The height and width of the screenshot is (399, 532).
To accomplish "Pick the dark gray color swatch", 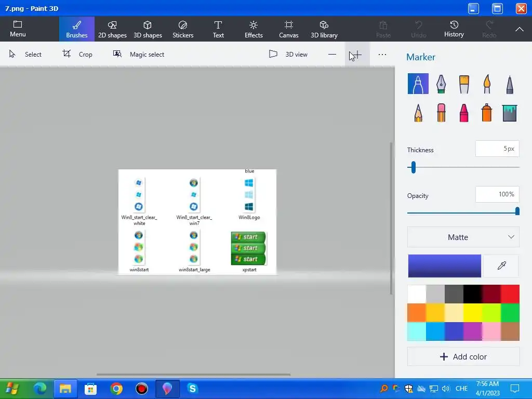I will [x=454, y=294].
